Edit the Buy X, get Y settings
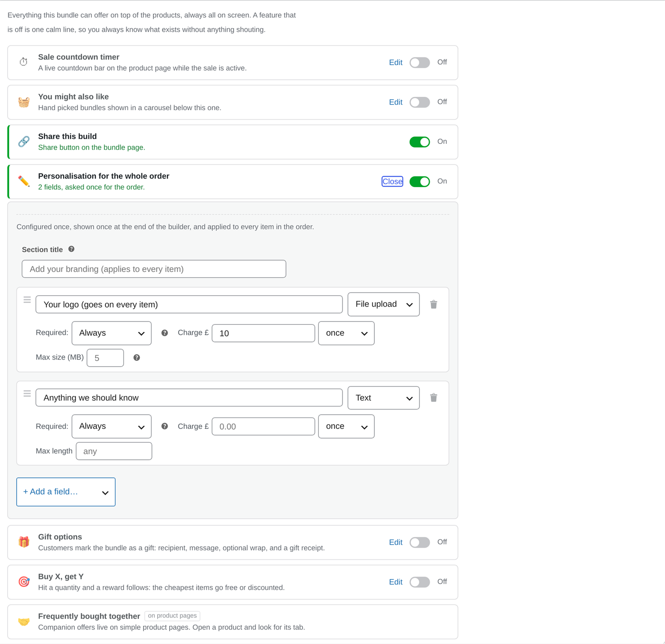 [396, 582]
